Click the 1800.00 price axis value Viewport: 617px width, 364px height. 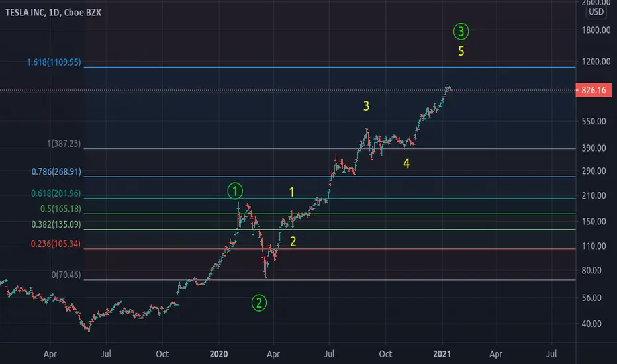pyautogui.click(x=596, y=30)
